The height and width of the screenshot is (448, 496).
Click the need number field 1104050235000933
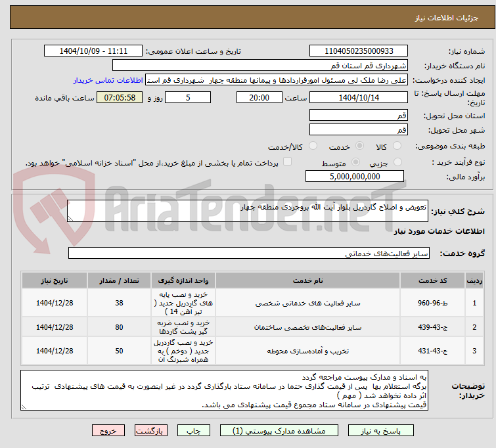[x=359, y=51]
